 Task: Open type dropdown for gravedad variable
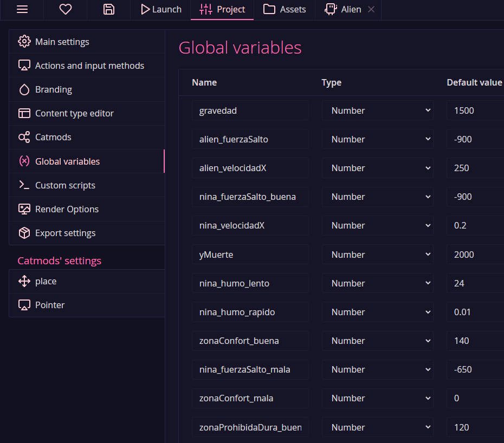pyautogui.click(x=377, y=110)
